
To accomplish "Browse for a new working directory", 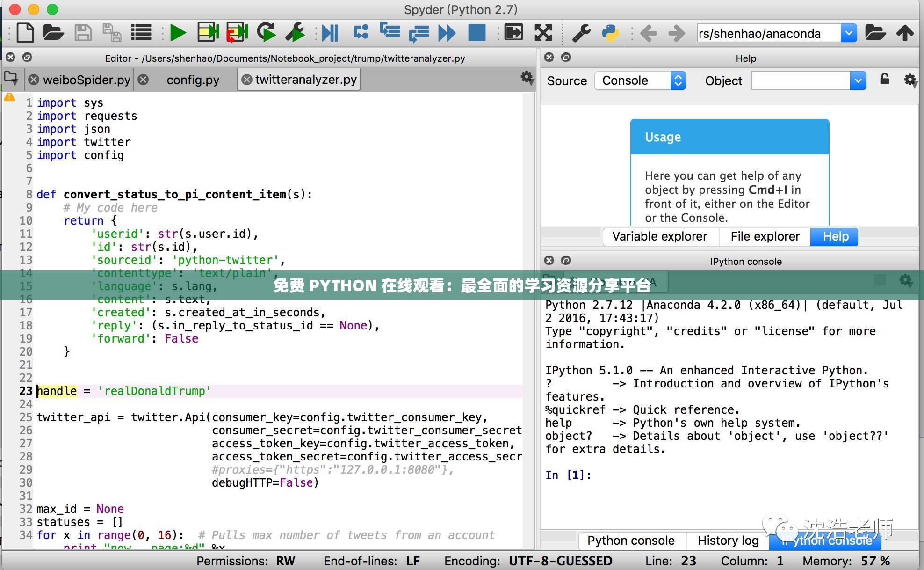I will point(876,33).
